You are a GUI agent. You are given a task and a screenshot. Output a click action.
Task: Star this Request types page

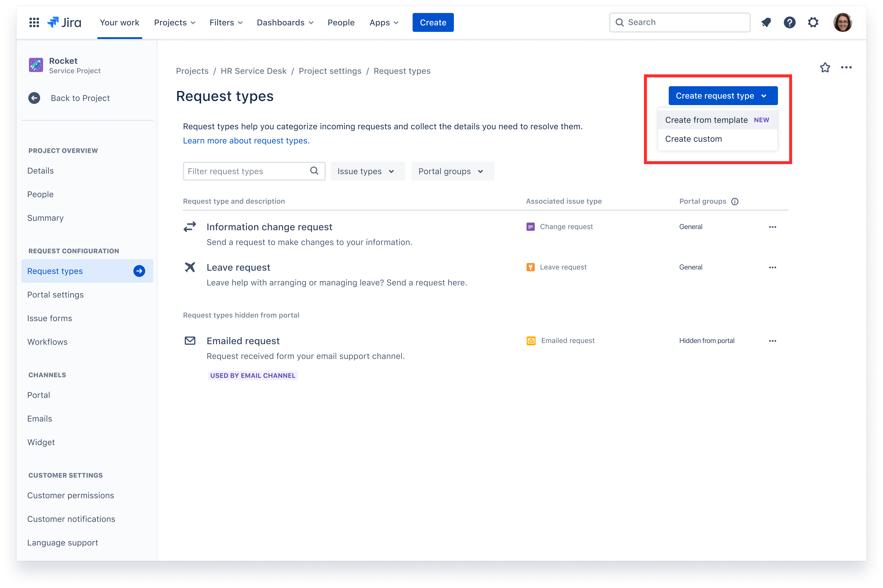(x=825, y=67)
